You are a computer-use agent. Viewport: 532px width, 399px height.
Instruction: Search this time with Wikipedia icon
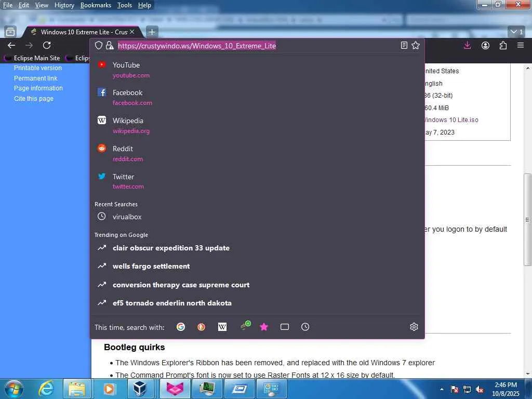click(222, 327)
